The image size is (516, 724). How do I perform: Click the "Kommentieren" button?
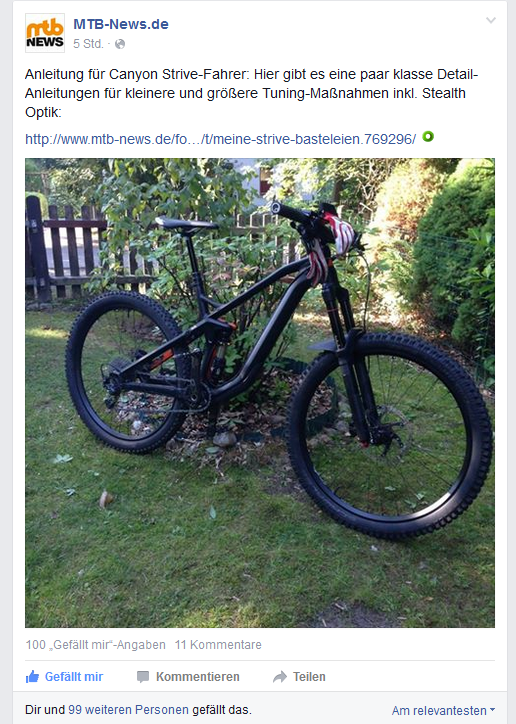point(188,677)
